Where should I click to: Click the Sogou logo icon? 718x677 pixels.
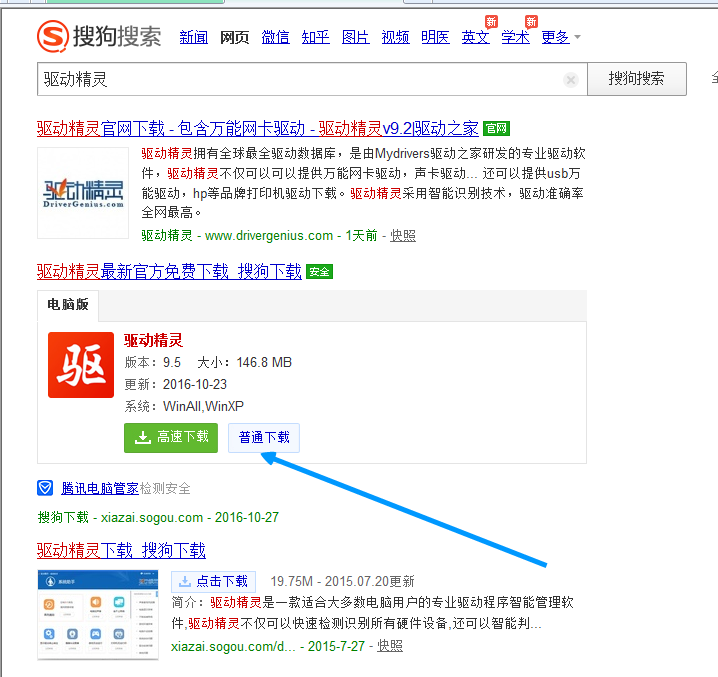coord(53,36)
